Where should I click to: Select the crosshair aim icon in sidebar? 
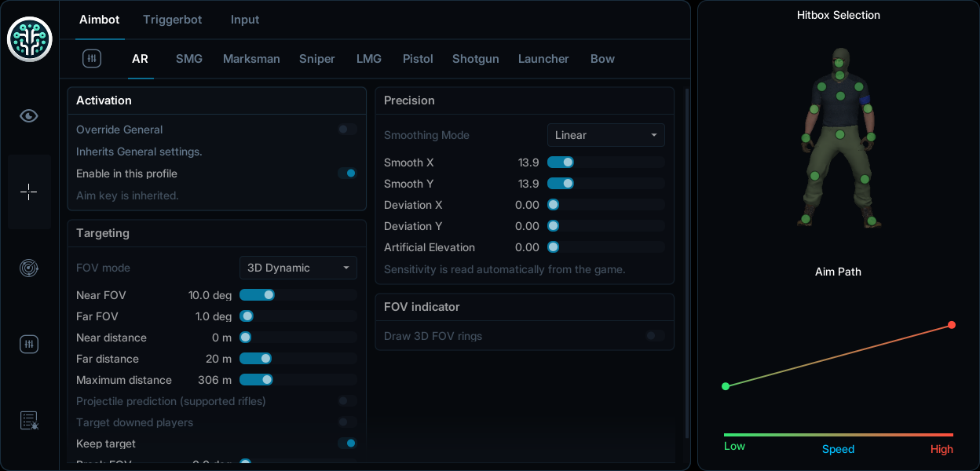pos(29,192)
